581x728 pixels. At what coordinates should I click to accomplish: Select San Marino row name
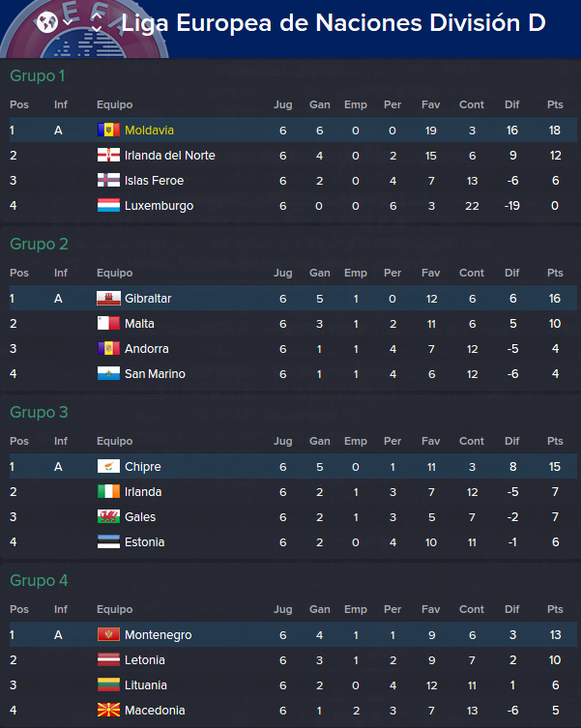(155, 374)
